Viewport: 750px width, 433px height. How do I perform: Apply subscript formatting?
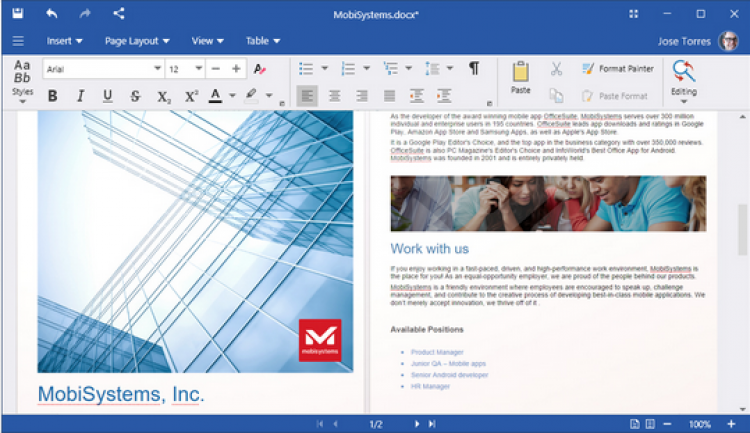[x=164, y=97]
